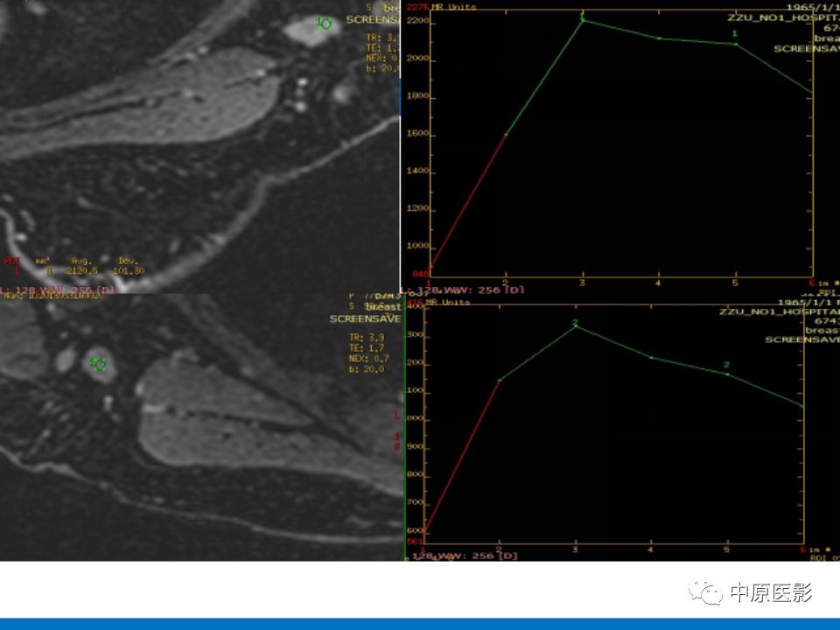Click b: 20.0 in lower MRI image
840x630 pixels.
[x=367, y=369]
